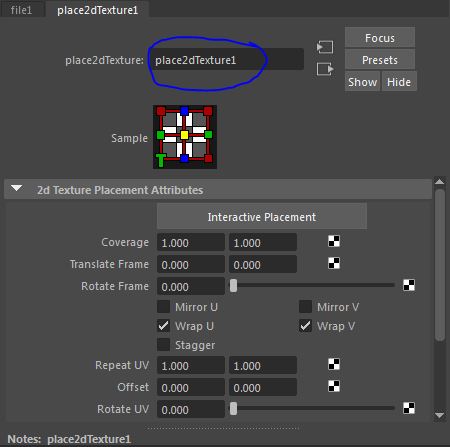Disable the Wrap V checkbox
The height and width of the screenshot is (447, 450).
pyautogui.click(x=305, y=326)
